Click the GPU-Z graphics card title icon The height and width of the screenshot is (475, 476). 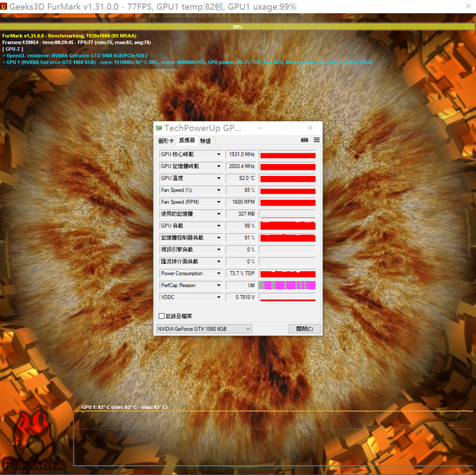tap(159, 128)
